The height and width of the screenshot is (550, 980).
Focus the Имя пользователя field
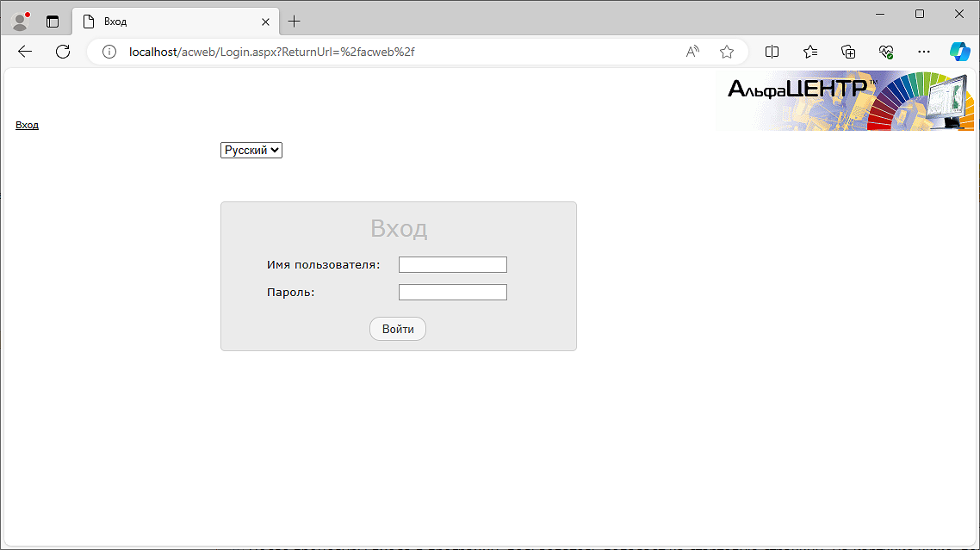click(x=452, y=264)
